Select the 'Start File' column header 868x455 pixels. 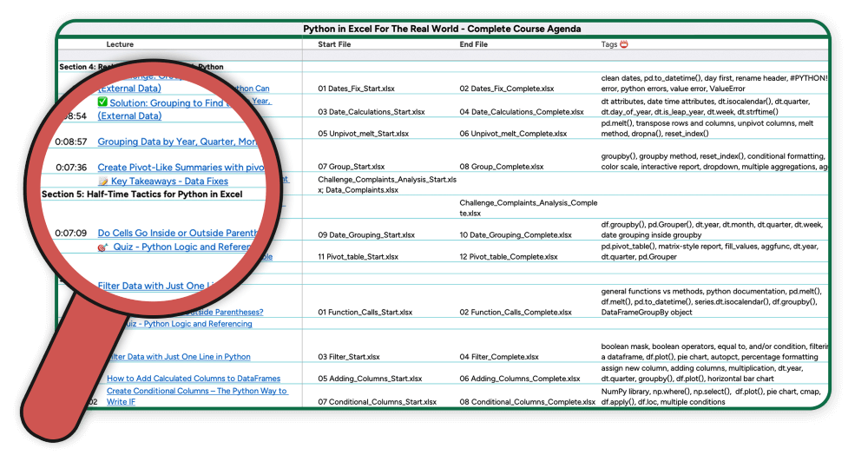pyautogui.click(x=334, y=44)
